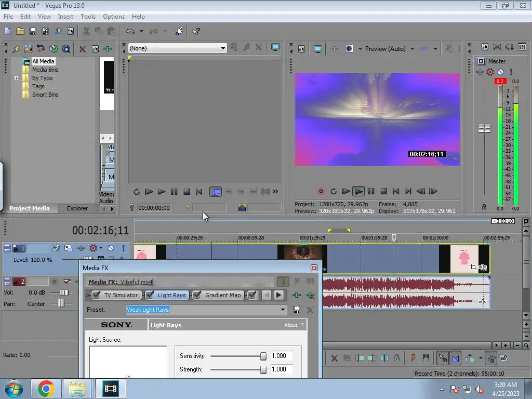532x399 pixels.
Task: Toggle the Light Rays effect checkbox
Action: (150, 295)
